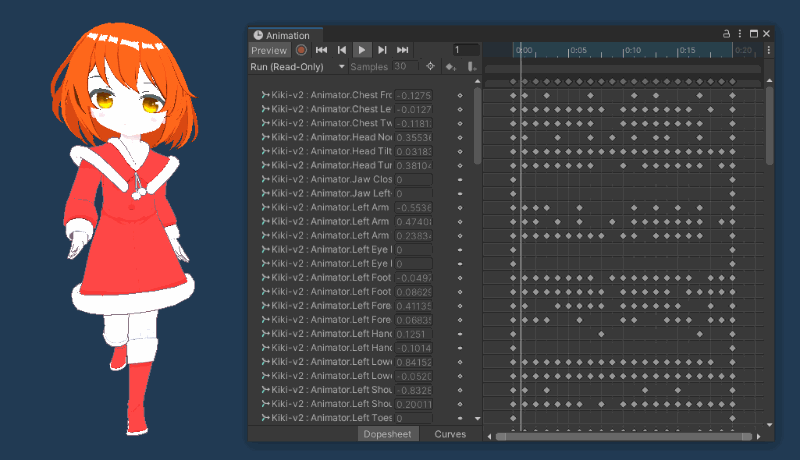Switch to the Dopesheet view
This screenshot has width=800, height=460.
[387, 434]
